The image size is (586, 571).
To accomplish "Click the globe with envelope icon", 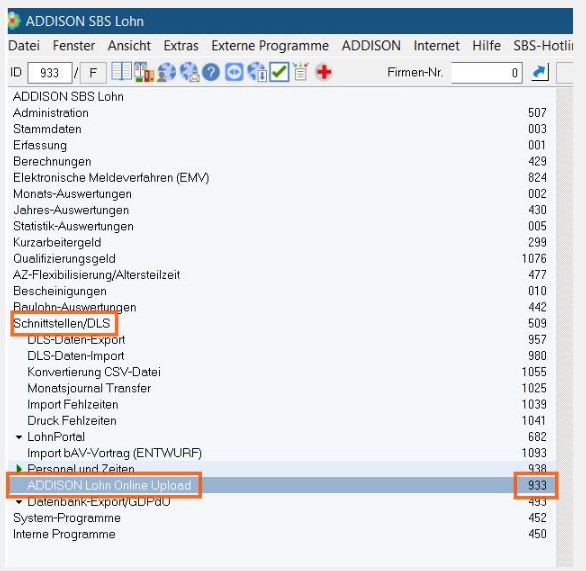I will [x=189, y=72].
